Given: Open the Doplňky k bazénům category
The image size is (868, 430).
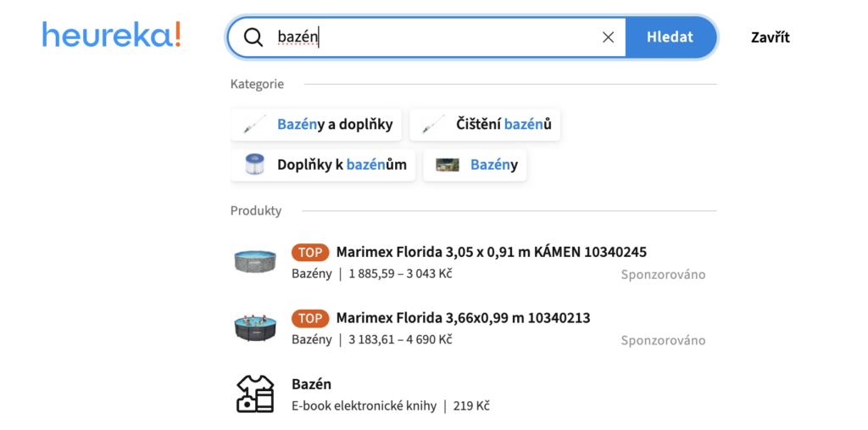Looking at the screenshot, I should click(323, 165).
